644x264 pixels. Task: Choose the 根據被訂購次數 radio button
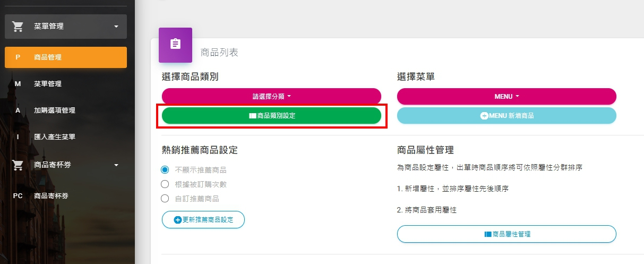[165, 184]
